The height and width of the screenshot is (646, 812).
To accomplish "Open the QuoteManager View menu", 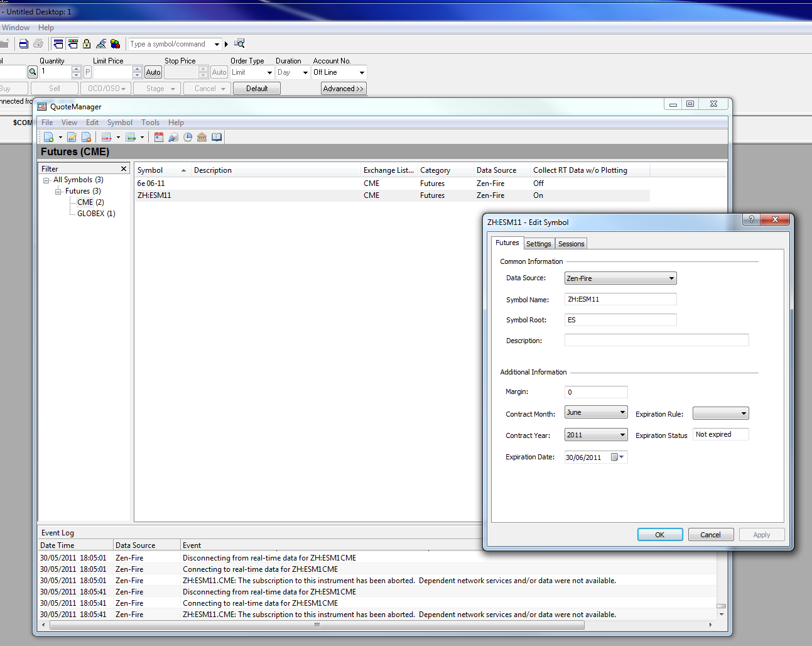I will pyautogui.click(x=69, y=123).
